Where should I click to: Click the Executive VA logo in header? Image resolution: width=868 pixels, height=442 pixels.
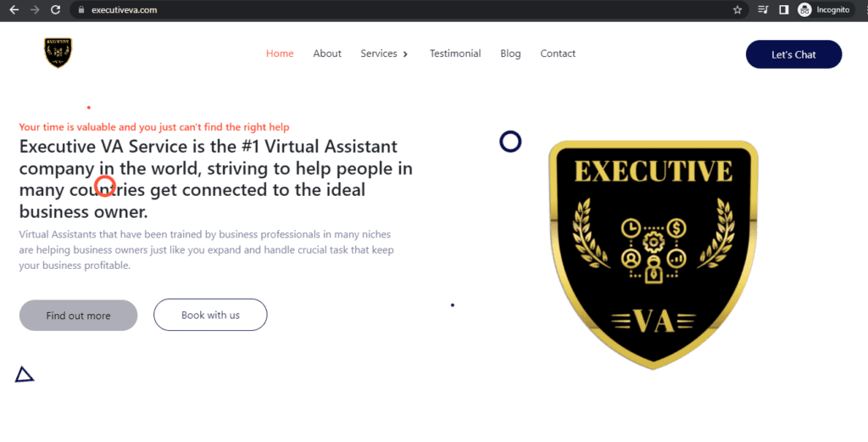[58, 53]
